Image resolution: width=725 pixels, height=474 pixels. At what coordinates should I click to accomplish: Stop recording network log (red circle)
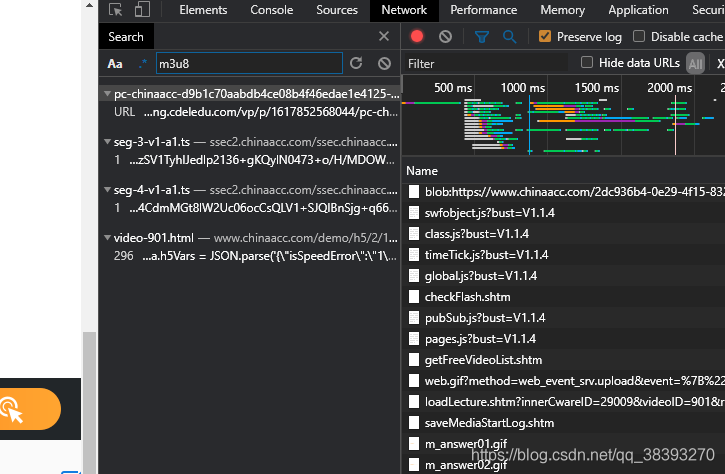click(x=417, y=36)
